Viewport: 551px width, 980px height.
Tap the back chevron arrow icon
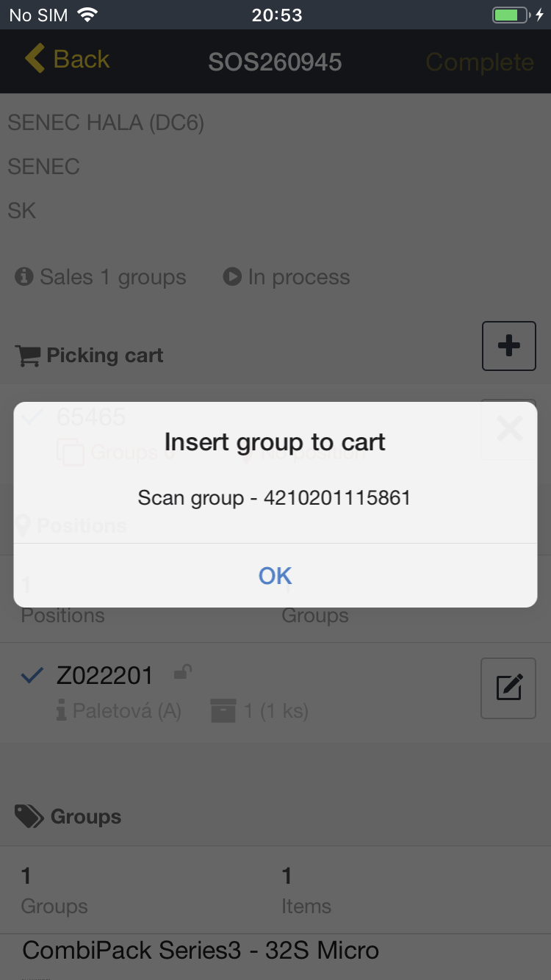point(35,59)
